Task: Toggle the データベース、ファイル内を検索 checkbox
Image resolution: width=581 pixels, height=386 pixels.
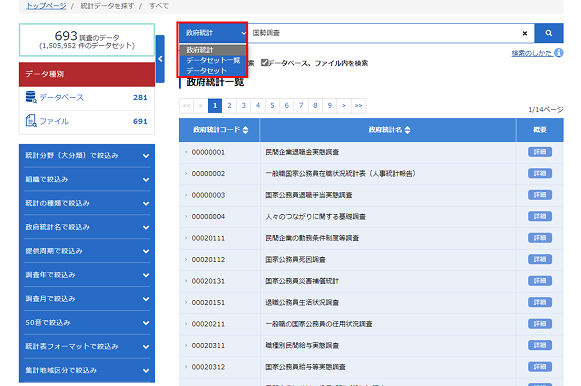Action: click(264, 63)
